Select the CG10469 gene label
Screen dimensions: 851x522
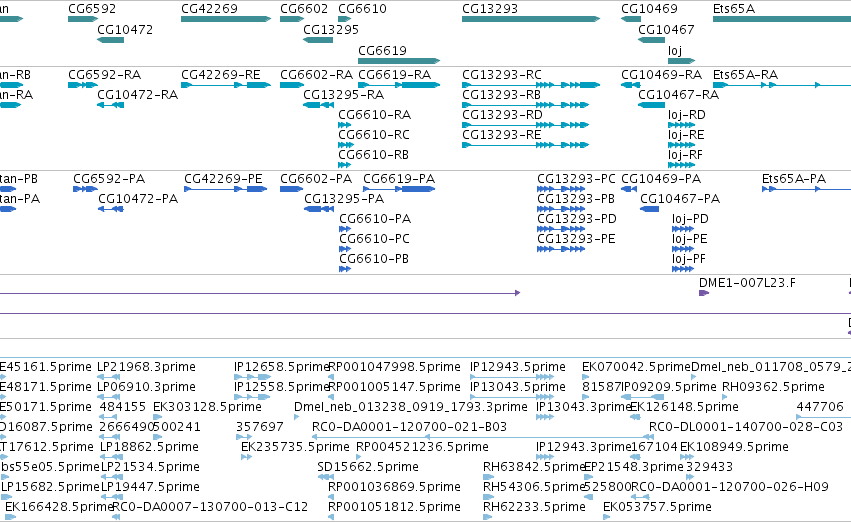point(649,9)
